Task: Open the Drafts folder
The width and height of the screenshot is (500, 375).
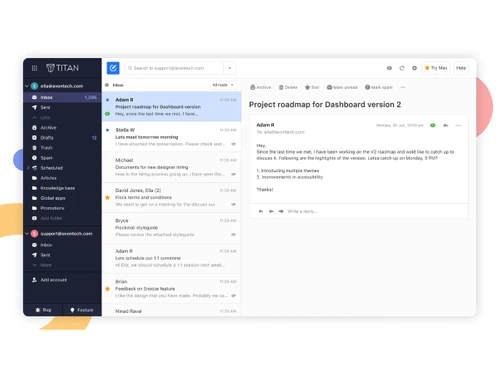Action: tap(62, 138)
